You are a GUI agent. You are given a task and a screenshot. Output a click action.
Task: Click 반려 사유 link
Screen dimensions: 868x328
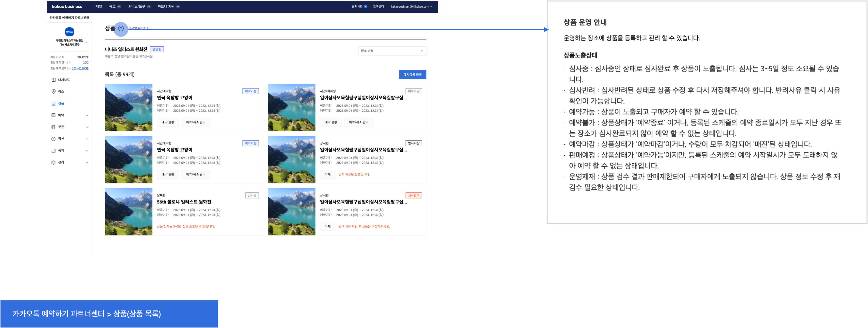click(344, 227)
